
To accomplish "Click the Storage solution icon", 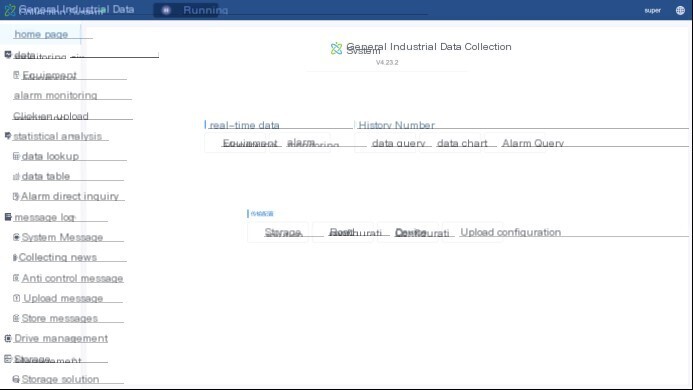I will (x=16, y=379).
